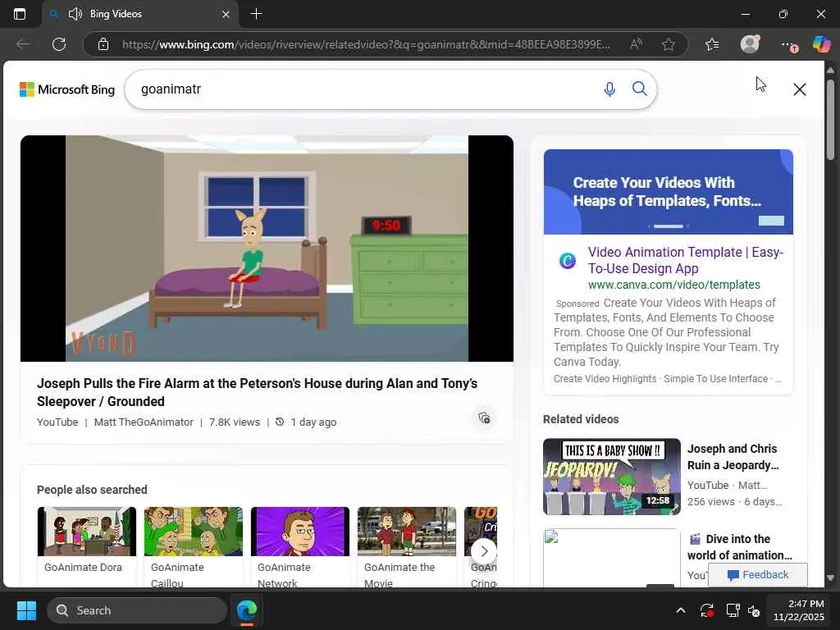
Task: Open the Windows Start menu
Action: [x=26, y=610]
